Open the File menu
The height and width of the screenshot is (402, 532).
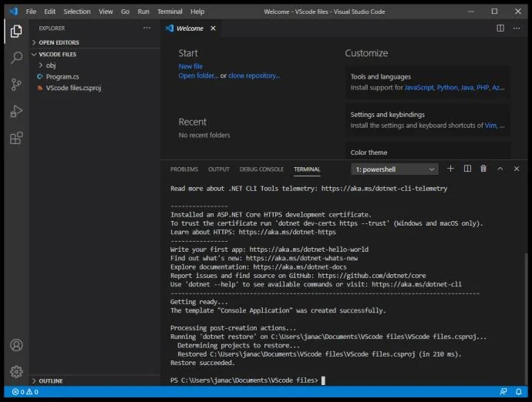click(x=31, y=12)
